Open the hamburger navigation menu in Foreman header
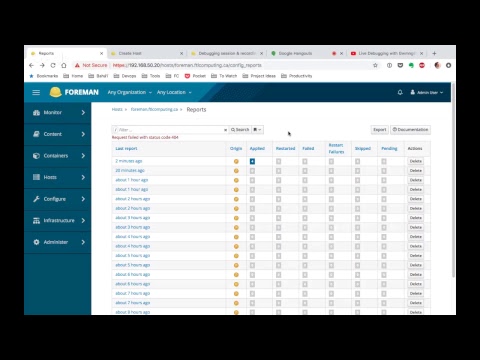480x360 pixels. [x=36, y=92]
